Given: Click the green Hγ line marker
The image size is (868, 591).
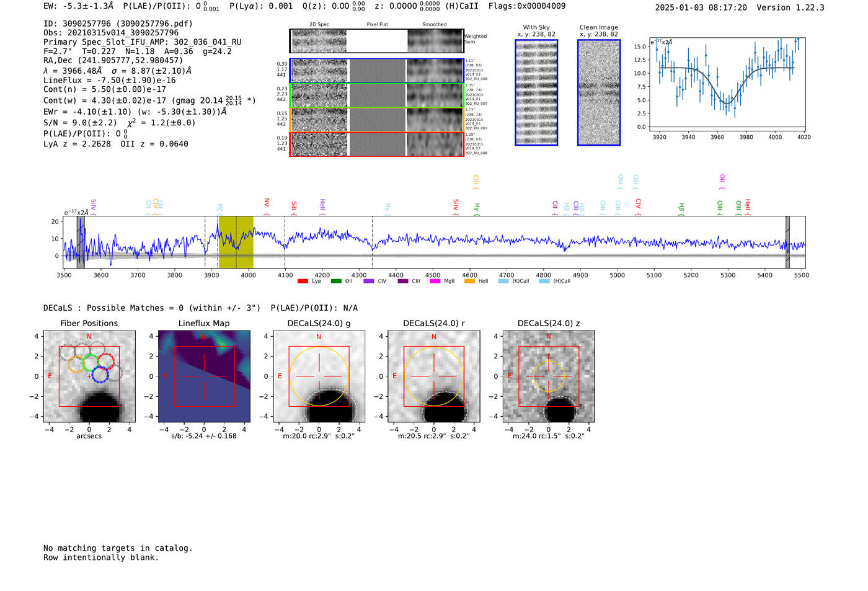Looking at the screenshot, I should point(477,209).
